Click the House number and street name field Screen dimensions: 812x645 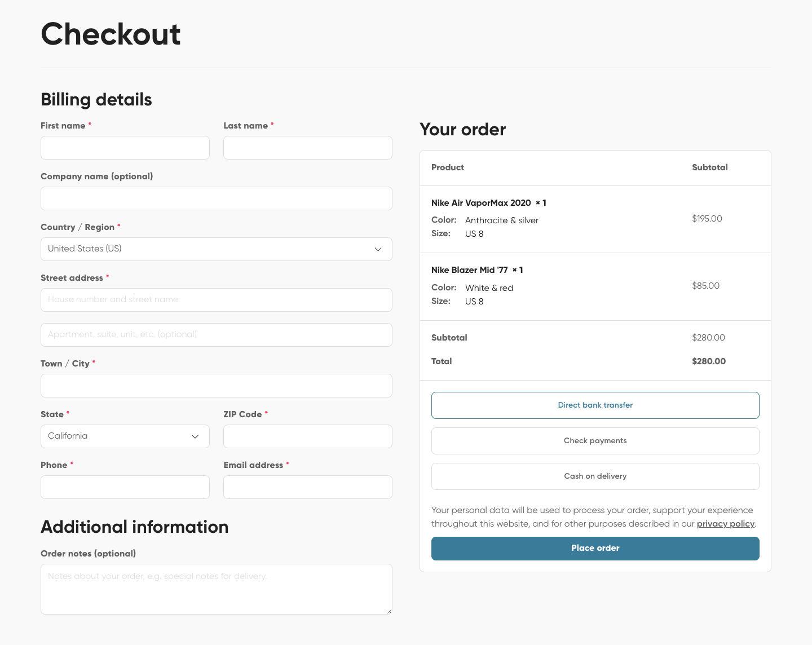(x=216, y=300)
